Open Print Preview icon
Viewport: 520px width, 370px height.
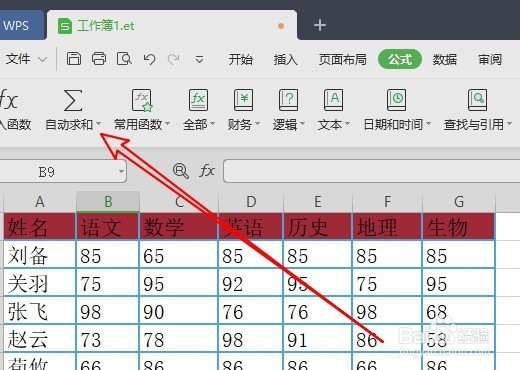pyautogui.click(x=124, y=59)
